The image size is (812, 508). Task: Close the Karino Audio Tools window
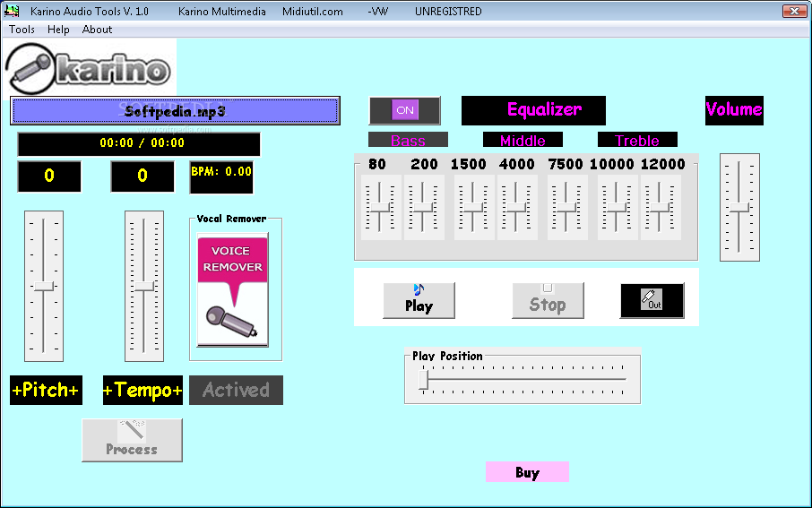pos(794,11)
